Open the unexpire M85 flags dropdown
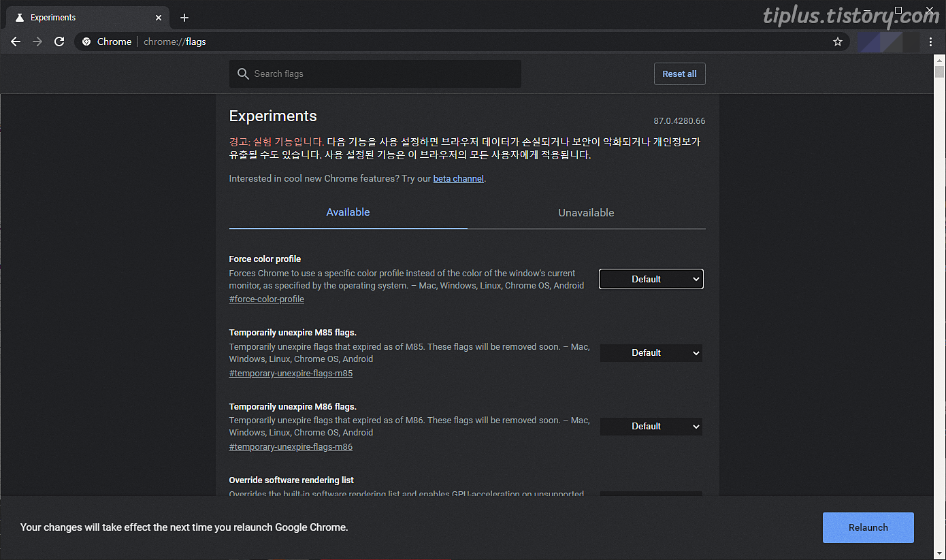The image size is (946, 560). click(x=651, y=352)
